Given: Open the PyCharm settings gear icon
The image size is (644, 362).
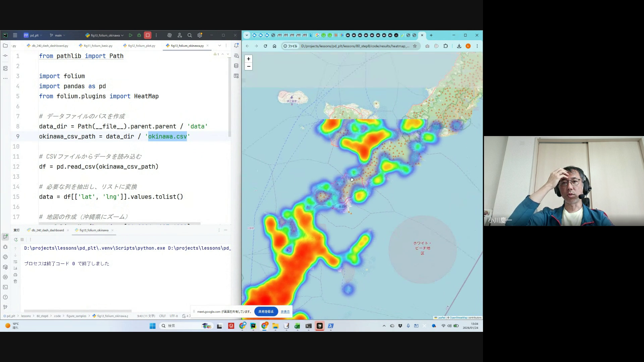Looking at the screenshot, I should (200, 35).
